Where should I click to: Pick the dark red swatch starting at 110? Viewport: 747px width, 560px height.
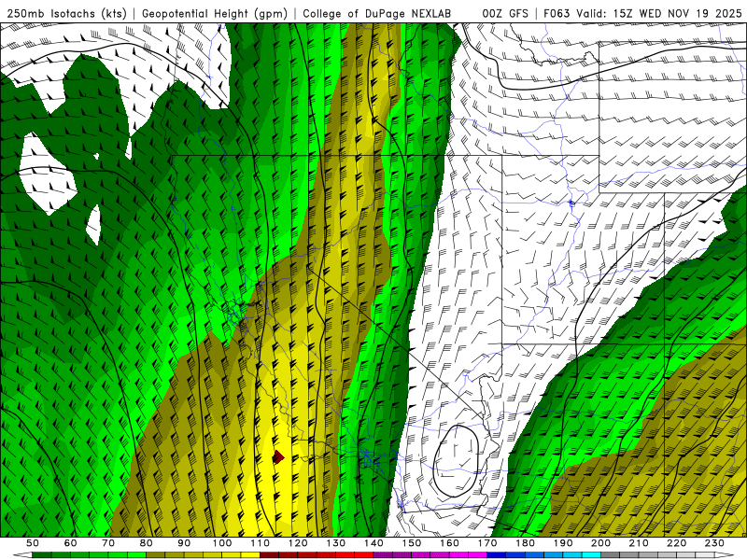(x=269, y=555)
